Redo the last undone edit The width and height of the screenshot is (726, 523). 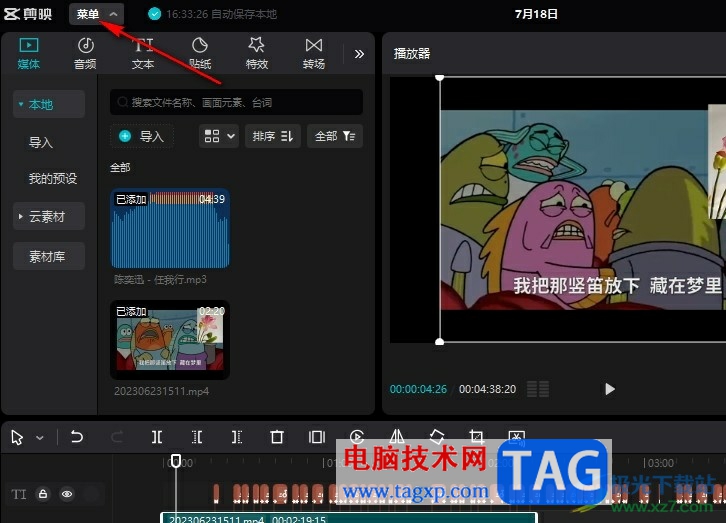pos(117,437)
